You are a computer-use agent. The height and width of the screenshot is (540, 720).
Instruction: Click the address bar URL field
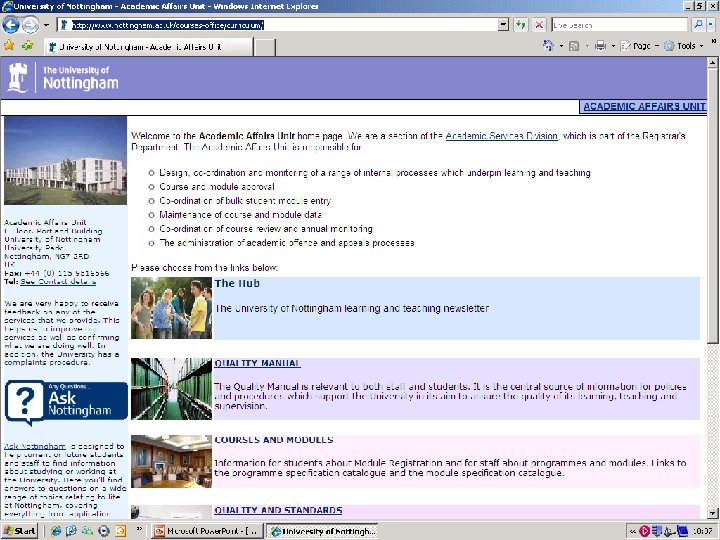tap(278, 25)
